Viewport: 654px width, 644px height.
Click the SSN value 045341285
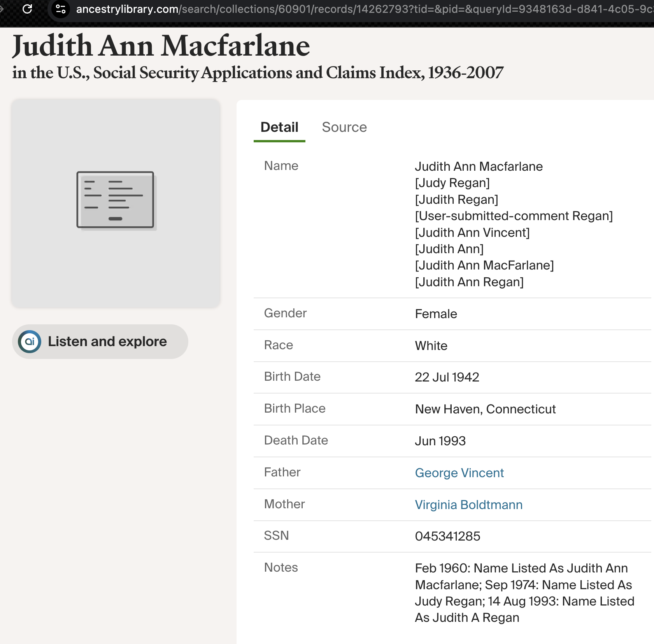[x=447, y=536]
